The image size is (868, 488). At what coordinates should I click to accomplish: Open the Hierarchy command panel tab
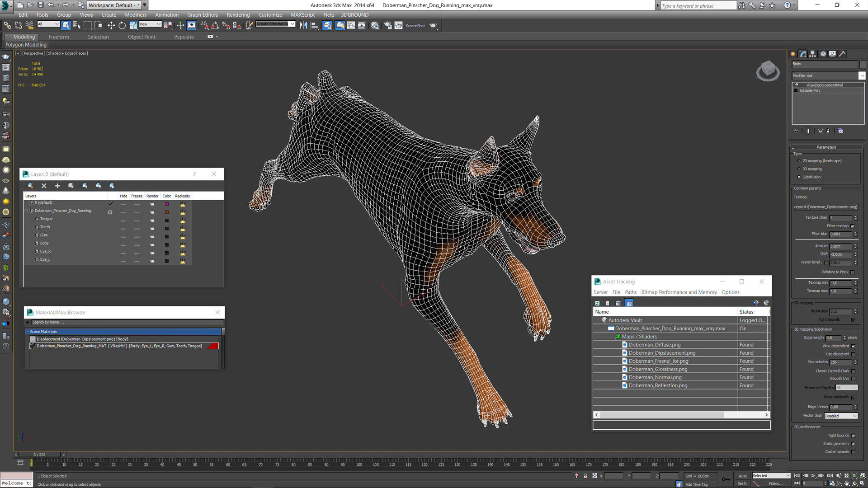813,54
